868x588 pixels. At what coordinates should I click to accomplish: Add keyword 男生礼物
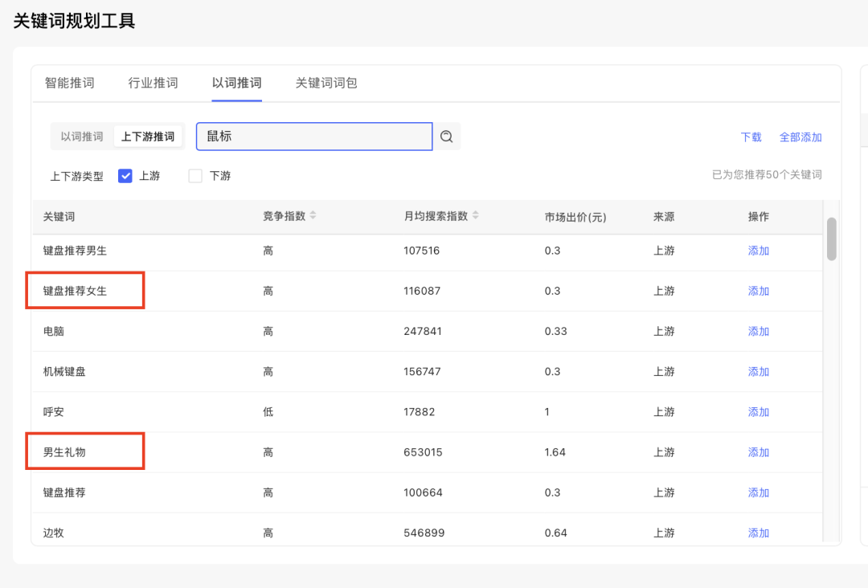coord(759,452)
